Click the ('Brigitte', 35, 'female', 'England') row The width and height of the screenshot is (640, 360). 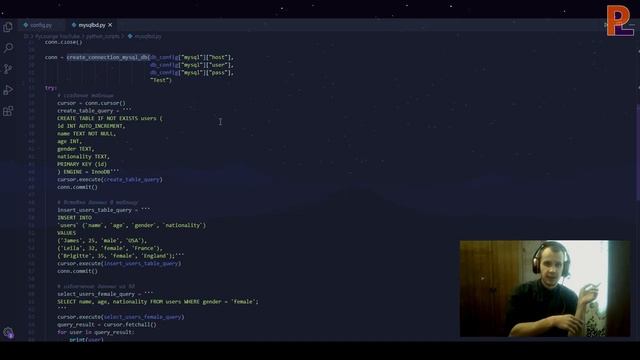coord(120,256)
